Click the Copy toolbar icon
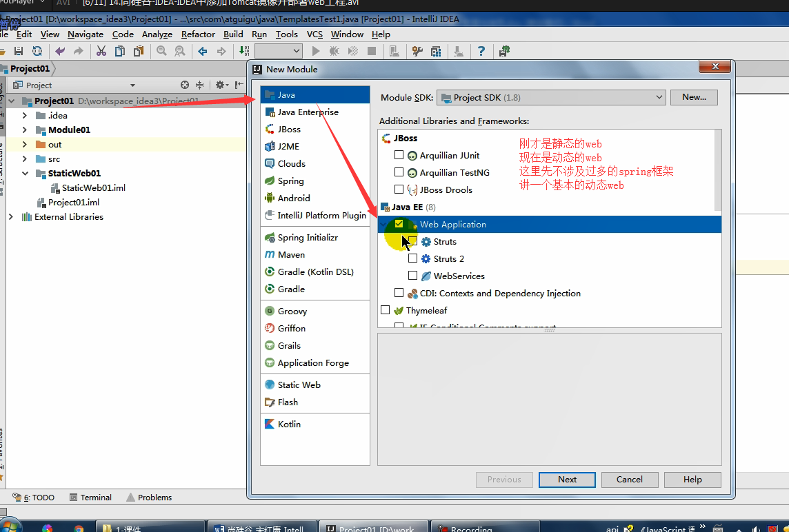The width and height of the screenshot is (789, 532). tap(120, 51)
